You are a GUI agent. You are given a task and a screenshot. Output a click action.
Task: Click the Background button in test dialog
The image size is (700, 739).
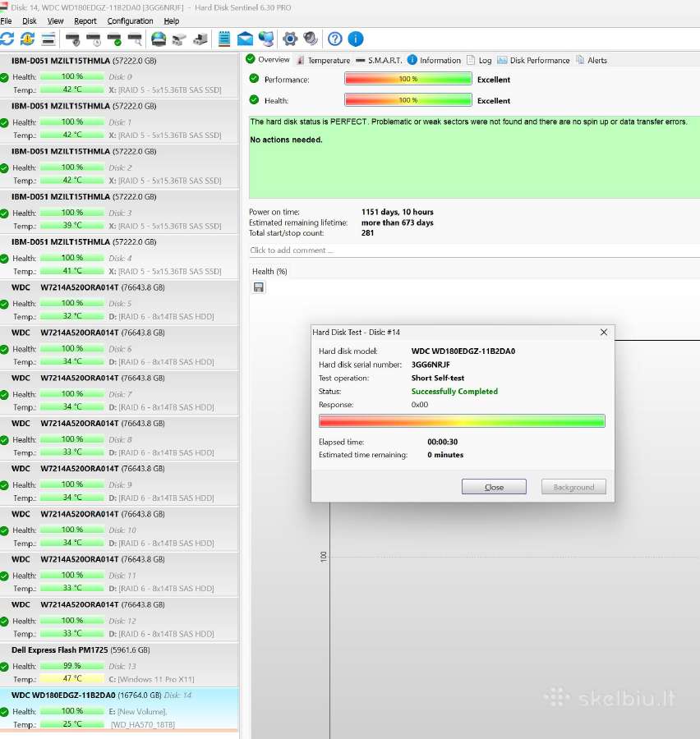573,487
